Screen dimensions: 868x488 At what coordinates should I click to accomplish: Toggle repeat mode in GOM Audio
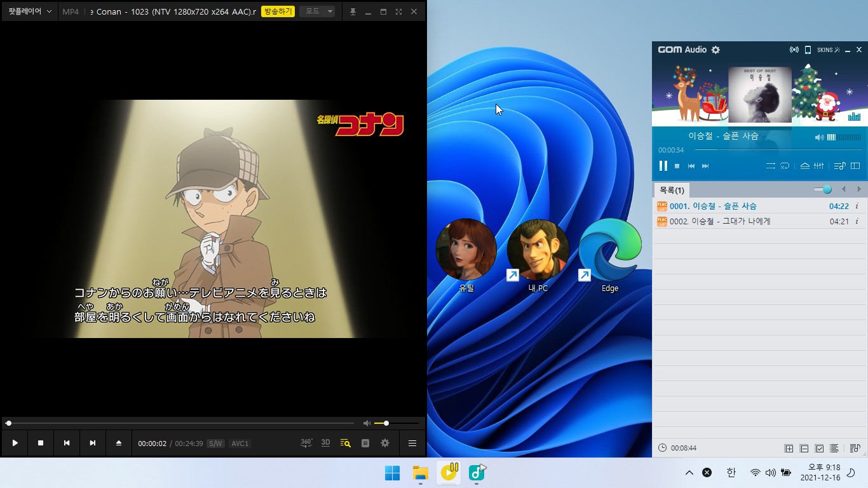click(x=770, y=166)
